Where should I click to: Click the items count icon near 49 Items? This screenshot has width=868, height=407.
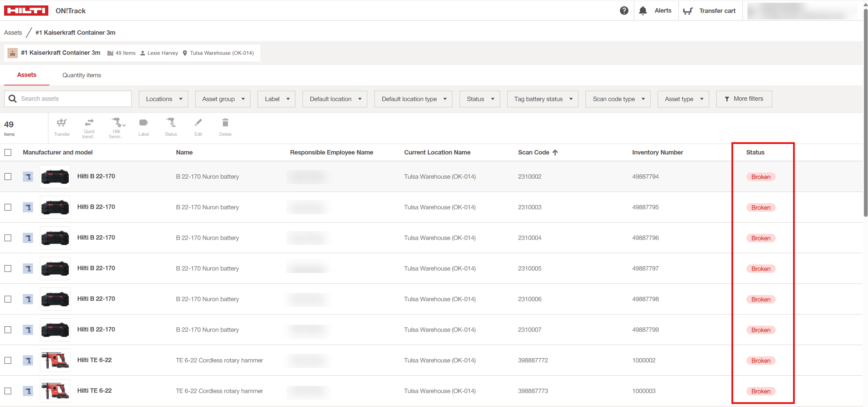click(x=110, y=53)
